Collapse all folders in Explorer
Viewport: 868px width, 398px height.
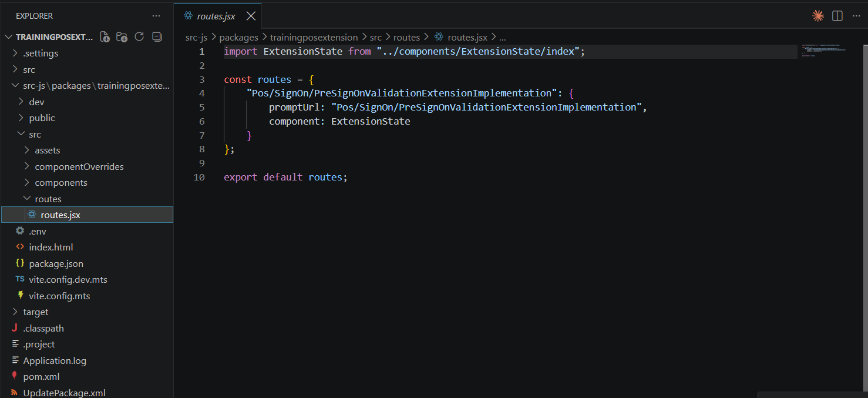coord(157,37)
